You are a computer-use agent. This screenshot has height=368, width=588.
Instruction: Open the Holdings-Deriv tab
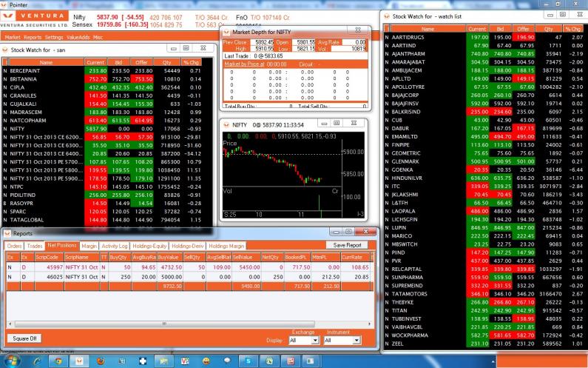[188, 246]
